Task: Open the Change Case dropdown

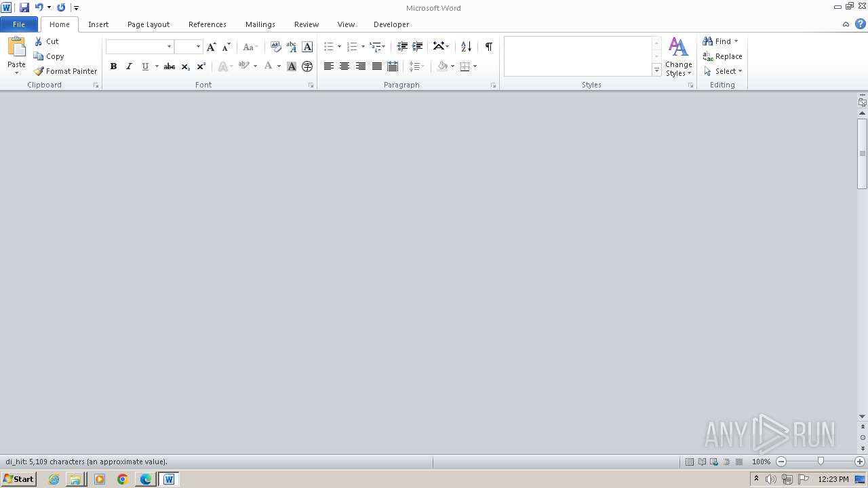Action: (250, 47)
